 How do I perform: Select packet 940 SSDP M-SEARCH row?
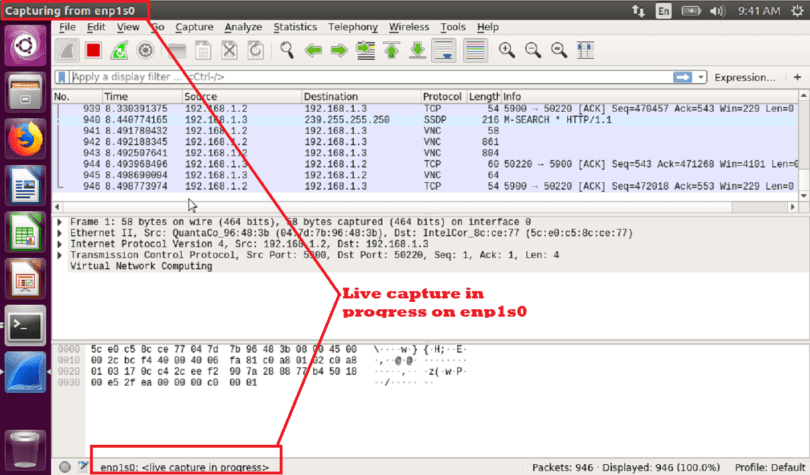pyautogui.click(x=425, y=120)
